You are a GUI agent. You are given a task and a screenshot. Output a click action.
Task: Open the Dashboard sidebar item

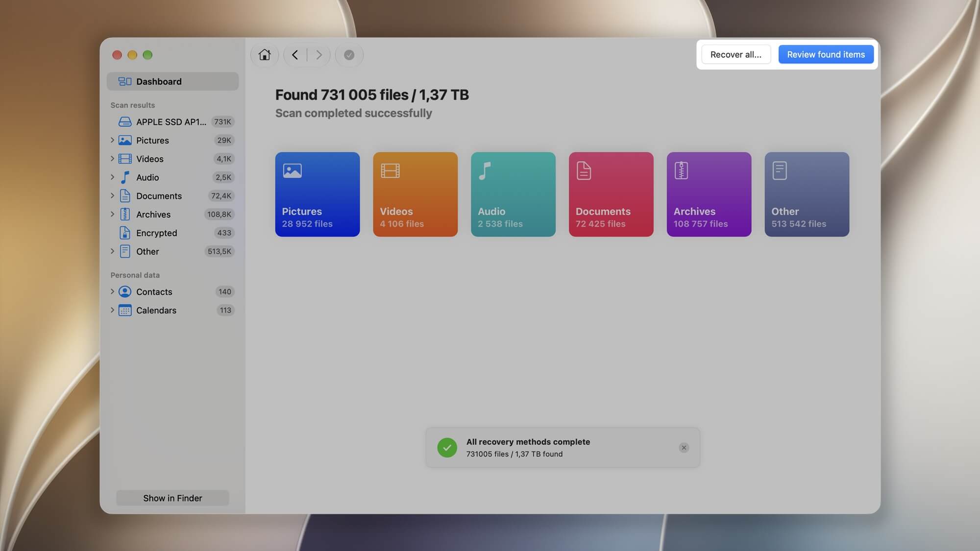click(172, 81)
